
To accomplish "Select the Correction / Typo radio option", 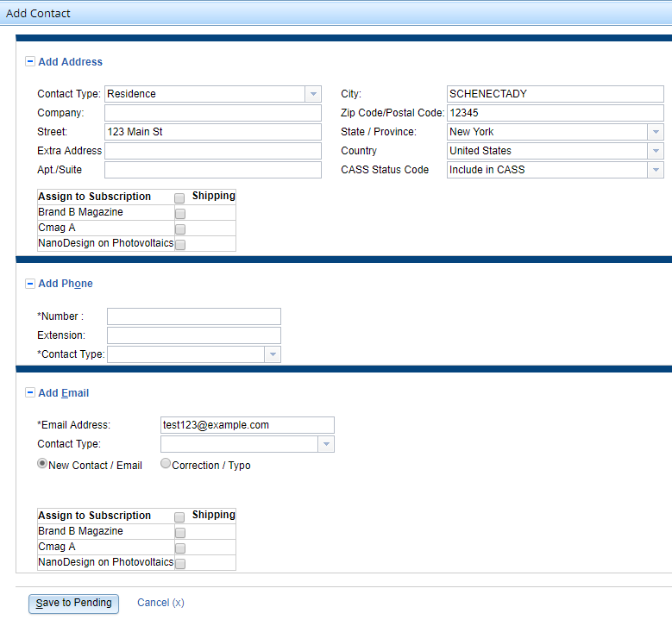I will [166, 464].
